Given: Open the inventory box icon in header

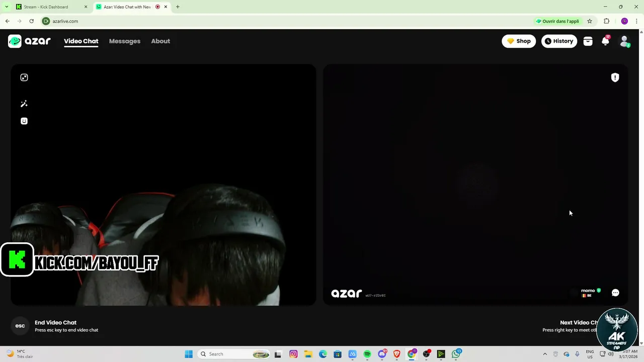Looking at the screenshot, I should coord(588,41).
